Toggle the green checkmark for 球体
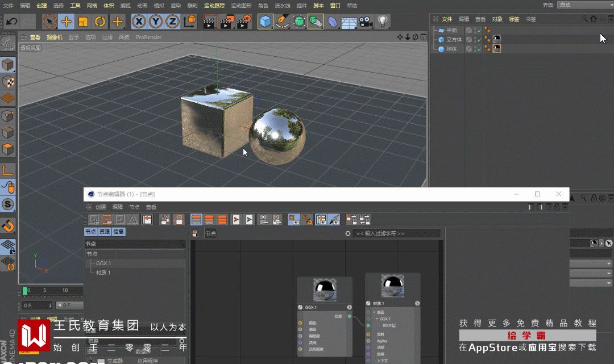Viewport: 614px width, 364px height. coord(479,49)
